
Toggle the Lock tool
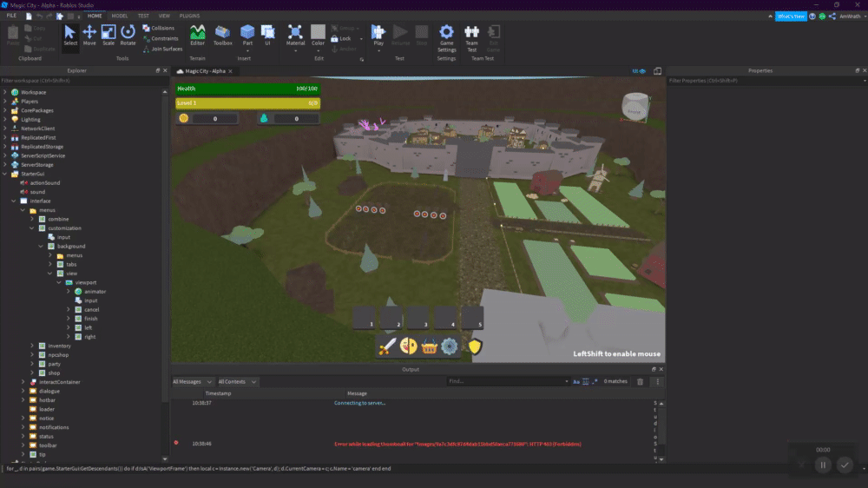coord(341,39)
